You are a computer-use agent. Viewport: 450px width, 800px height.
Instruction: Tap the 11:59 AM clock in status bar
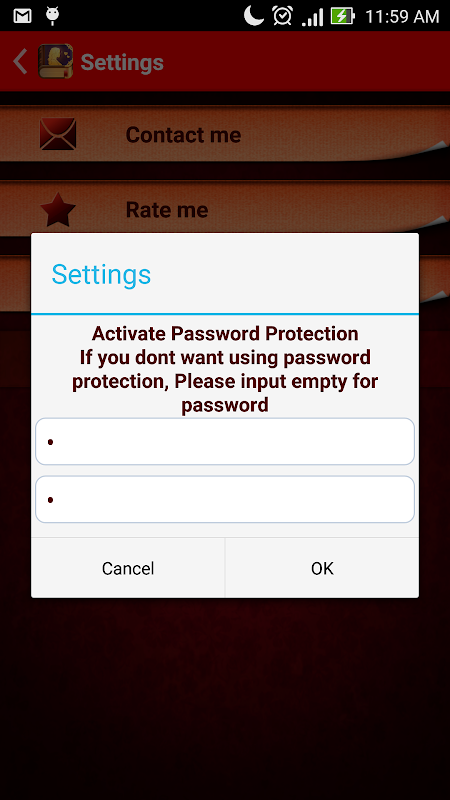[x=402, y=16]
